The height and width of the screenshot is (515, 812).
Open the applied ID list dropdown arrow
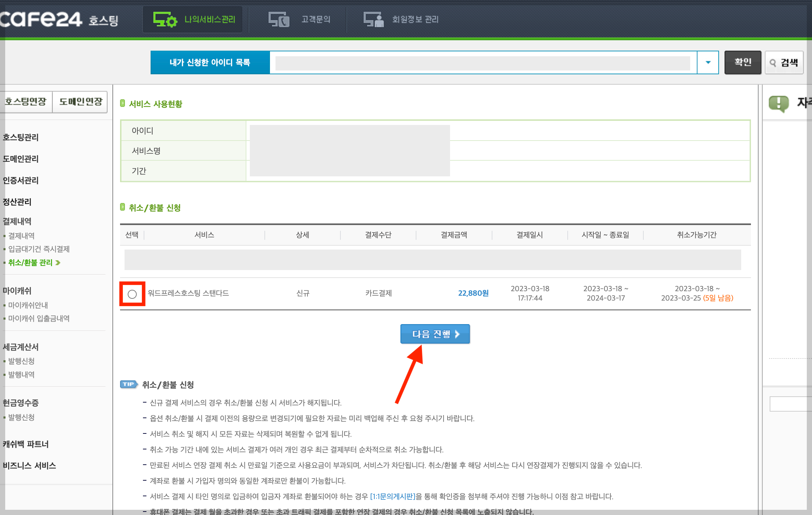tap(708, 62)
